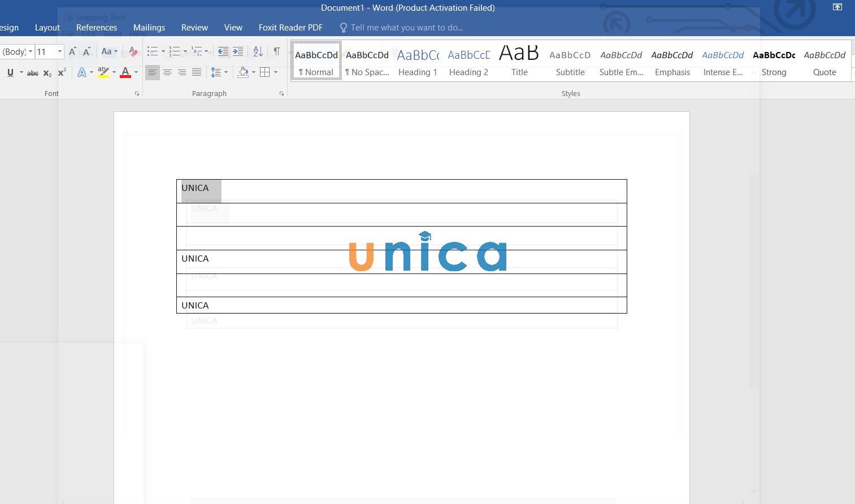This screenshot has width=855, height=504.
Task: Click the first table row UNICA text
Action: click(195, 188)
